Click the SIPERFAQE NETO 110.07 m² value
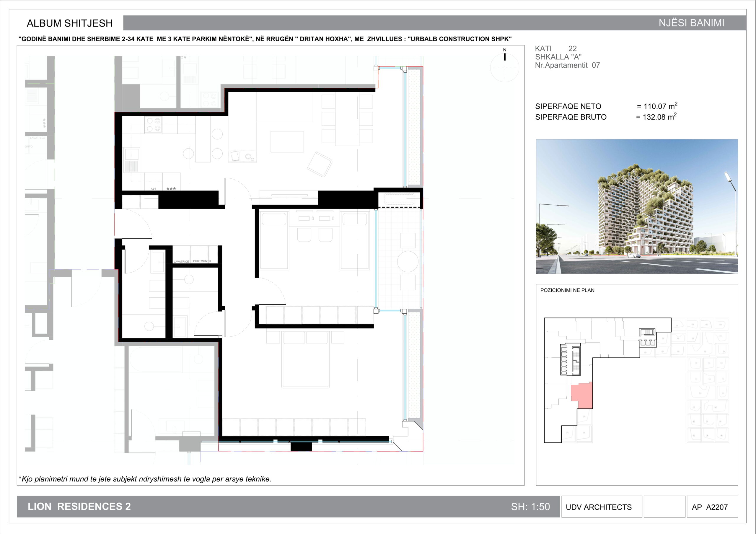Image resolution: width=756 pixels, height=534 pixels. [x=656, y=106]
